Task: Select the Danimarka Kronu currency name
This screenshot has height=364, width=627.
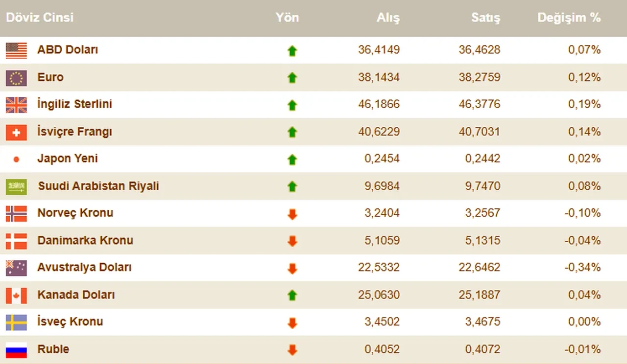Action: click(x=85, y=241)
